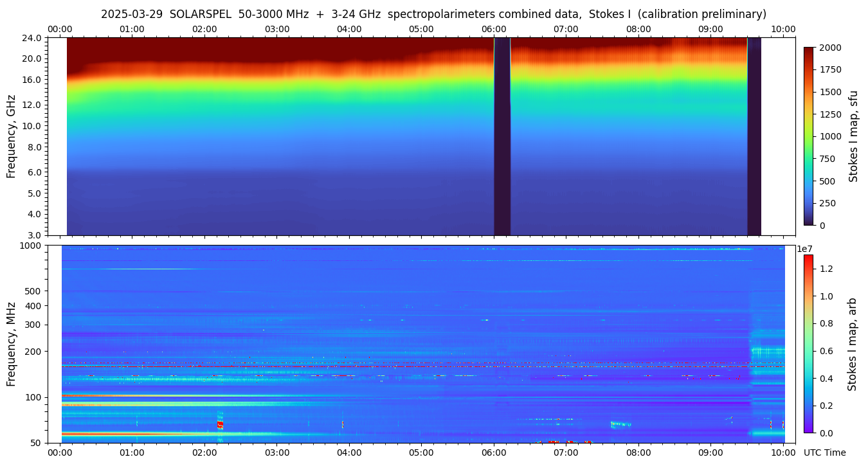Viewport: 868px width, 466px height.
Task: Click the "Stokes I map, sfu" colorbar label
Action: tap(853, 136)
